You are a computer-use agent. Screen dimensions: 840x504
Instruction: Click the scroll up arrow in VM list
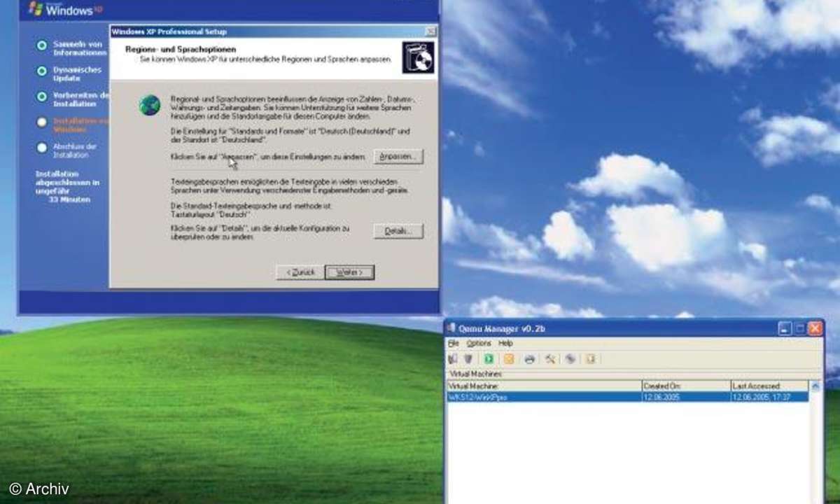pos(815,386)
